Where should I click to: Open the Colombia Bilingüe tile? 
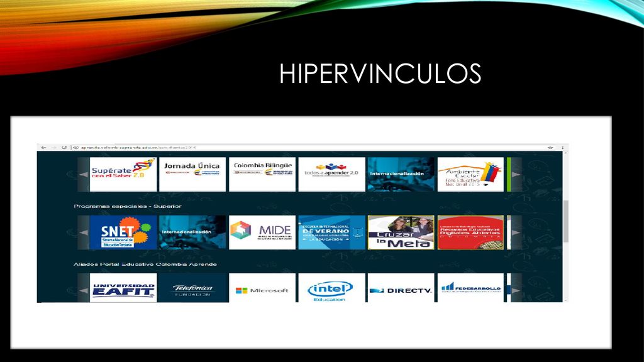coord(262,175)
